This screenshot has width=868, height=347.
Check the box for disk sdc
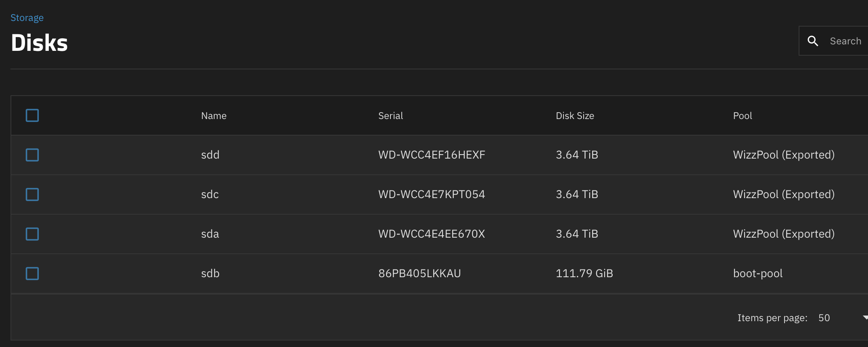point(32,194)
